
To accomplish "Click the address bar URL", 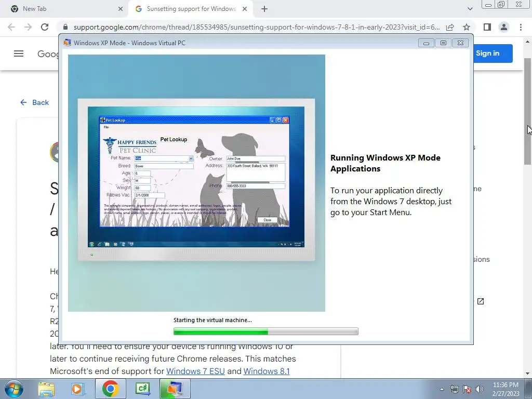I will pos(257,27).
